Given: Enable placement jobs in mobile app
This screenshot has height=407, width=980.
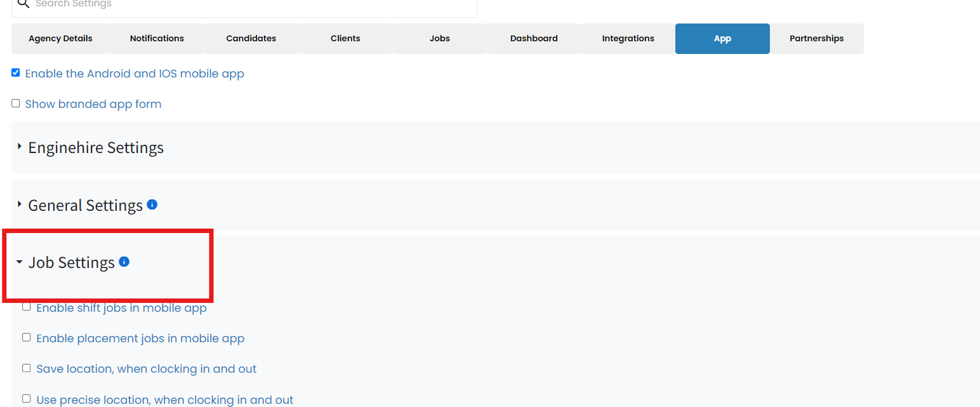Looking at the screenshot, I should click(27, 338).
